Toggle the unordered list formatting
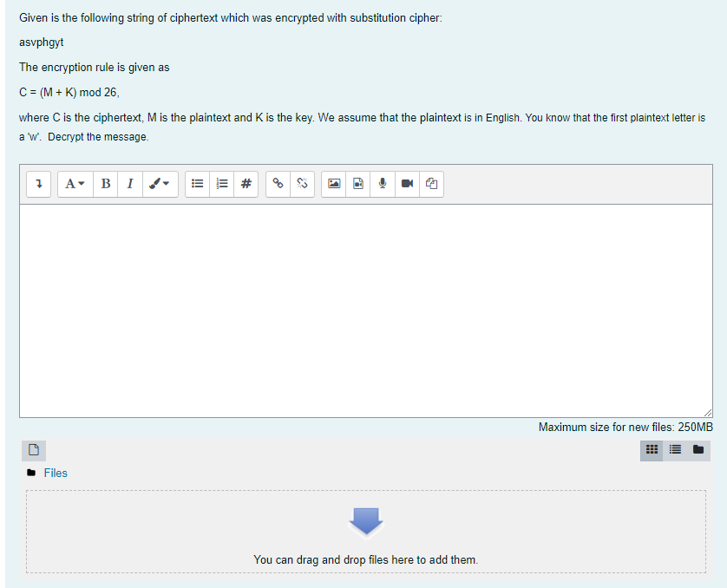Screen dimensions: 727x588 coord(197,184)
